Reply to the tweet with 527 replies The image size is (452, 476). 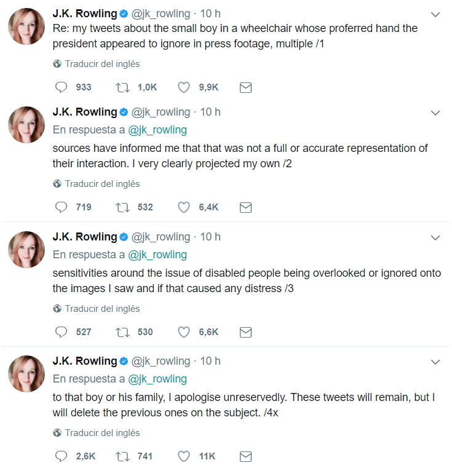[x=61, y=332]
